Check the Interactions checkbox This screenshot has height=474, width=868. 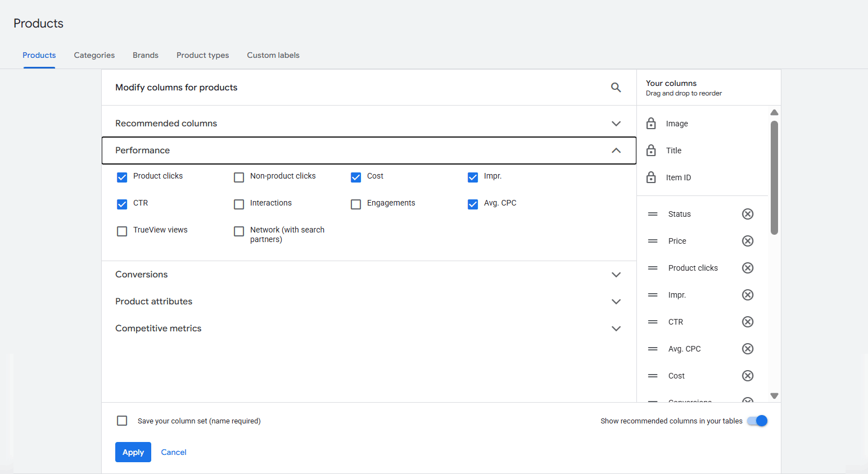[239, 204]
